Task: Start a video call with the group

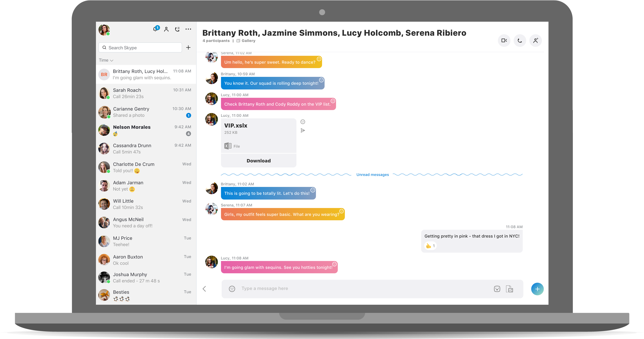Action: [x=504, y=40]
